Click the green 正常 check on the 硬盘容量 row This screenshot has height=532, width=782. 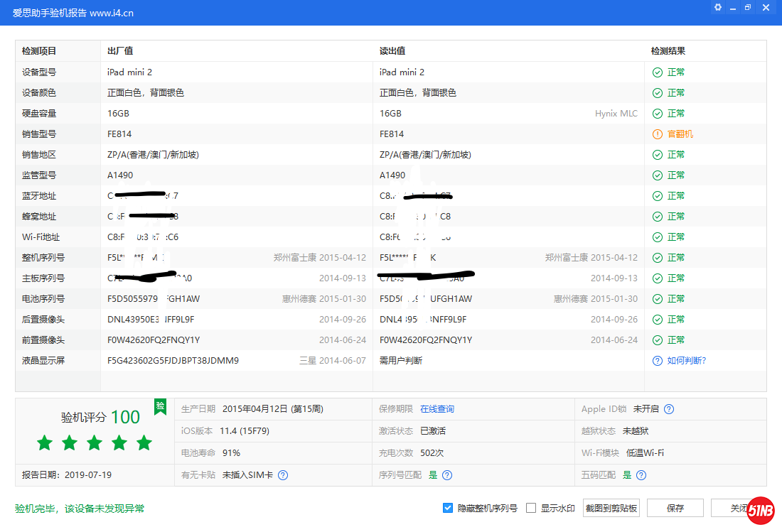tap(657, 113)
